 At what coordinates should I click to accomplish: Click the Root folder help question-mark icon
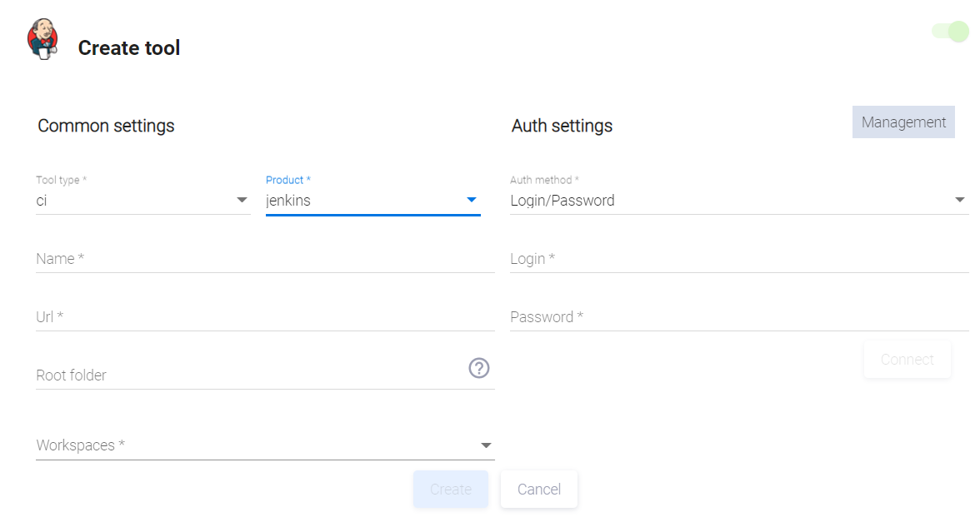click(x=478, y=368)
